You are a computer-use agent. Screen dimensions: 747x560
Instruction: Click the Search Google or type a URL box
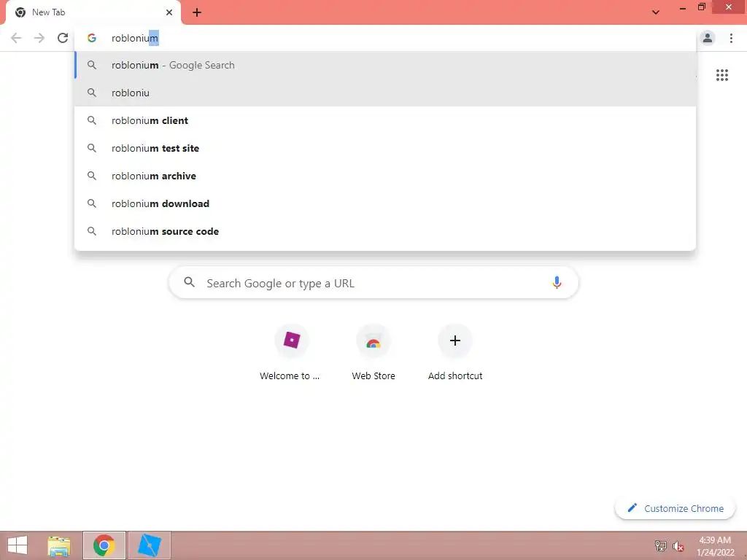373,283
